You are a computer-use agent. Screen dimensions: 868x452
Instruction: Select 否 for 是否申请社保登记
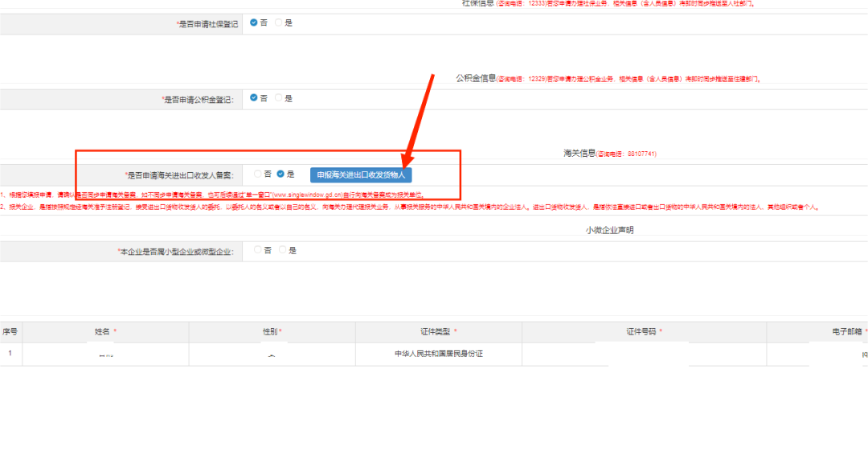253,23
